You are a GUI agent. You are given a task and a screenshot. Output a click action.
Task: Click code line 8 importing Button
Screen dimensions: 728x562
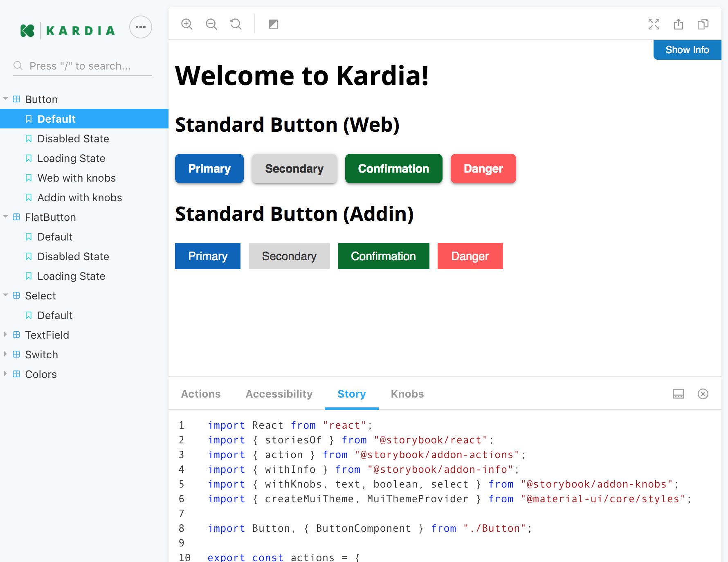pos(370,528)
